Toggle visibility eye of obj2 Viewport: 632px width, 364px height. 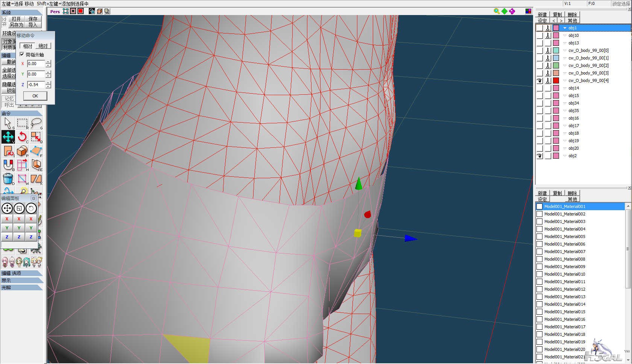(539, 156)
